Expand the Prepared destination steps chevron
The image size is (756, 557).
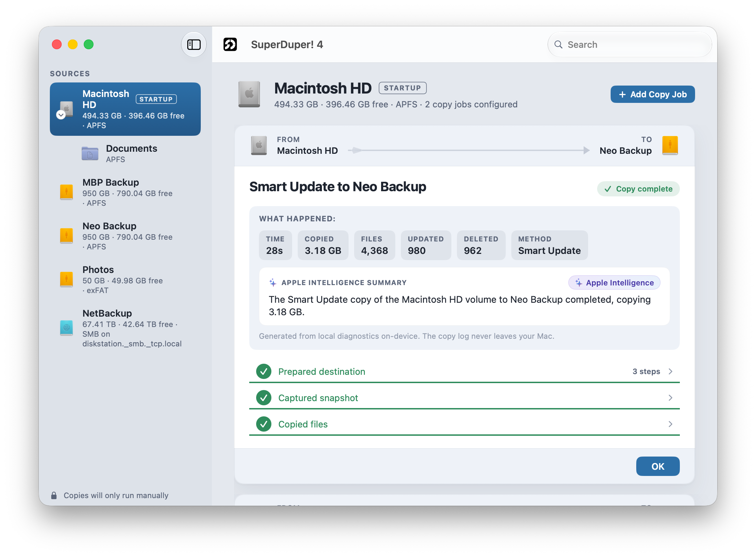pos(670,371)
